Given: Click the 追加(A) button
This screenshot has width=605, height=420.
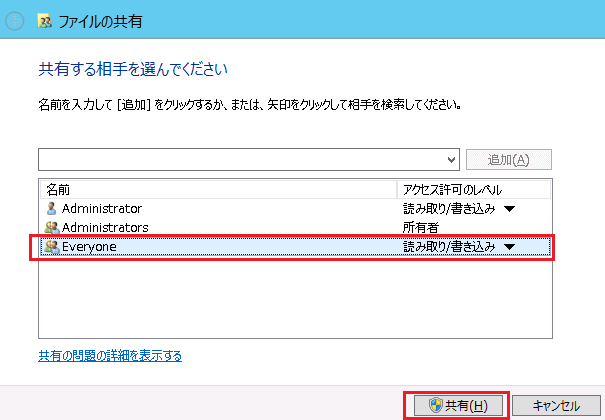Looking at the screenshot, I should (509, 160).
